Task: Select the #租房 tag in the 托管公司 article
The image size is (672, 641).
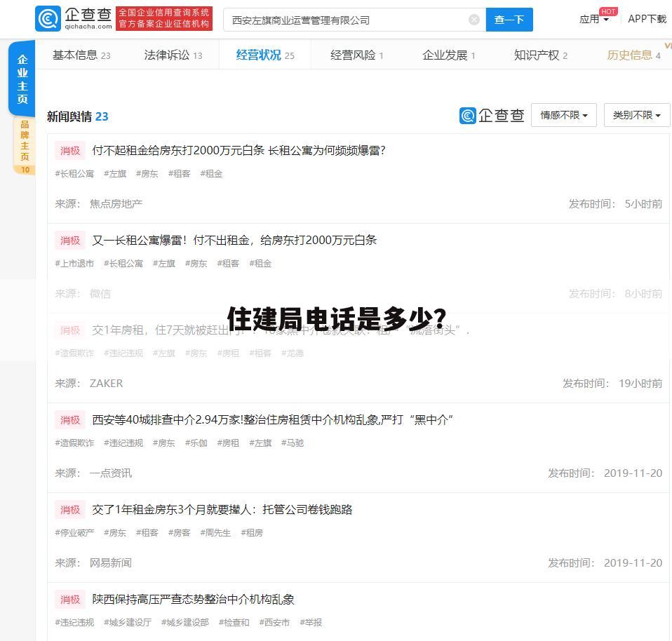Action: pyautogui.click(x=252, y=532)
